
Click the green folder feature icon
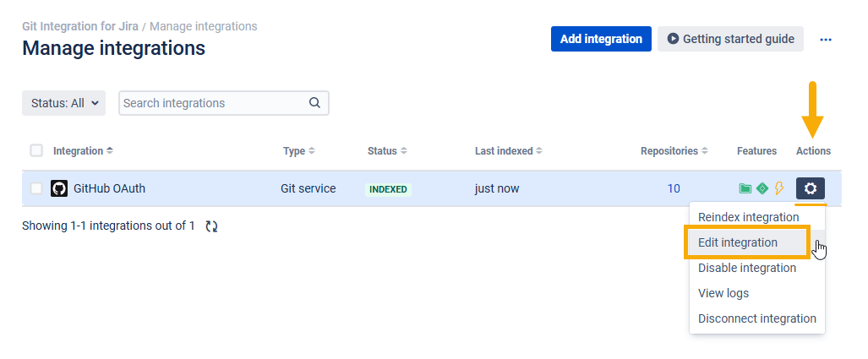[x=745, y=188]
